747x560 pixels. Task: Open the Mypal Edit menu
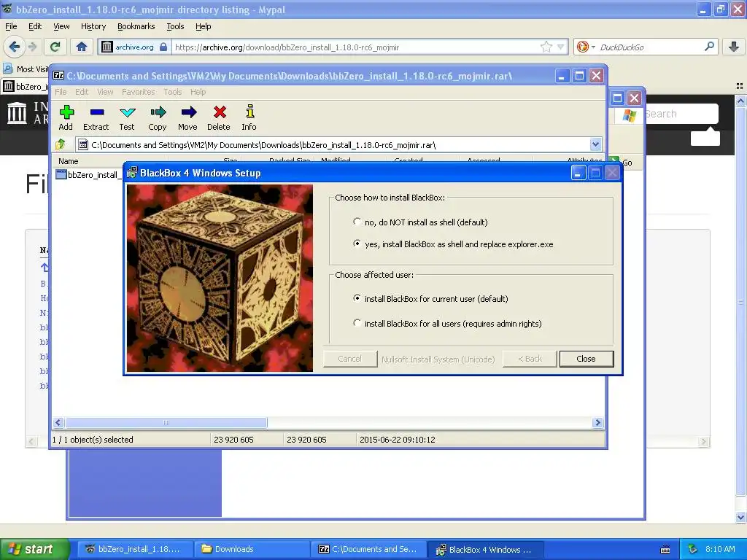35,26
